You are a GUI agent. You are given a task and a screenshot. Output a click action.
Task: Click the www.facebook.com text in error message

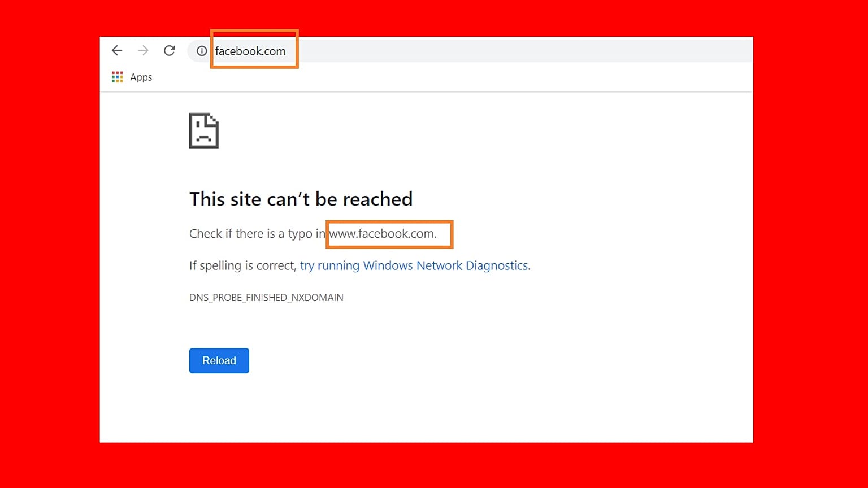[381, 234]
